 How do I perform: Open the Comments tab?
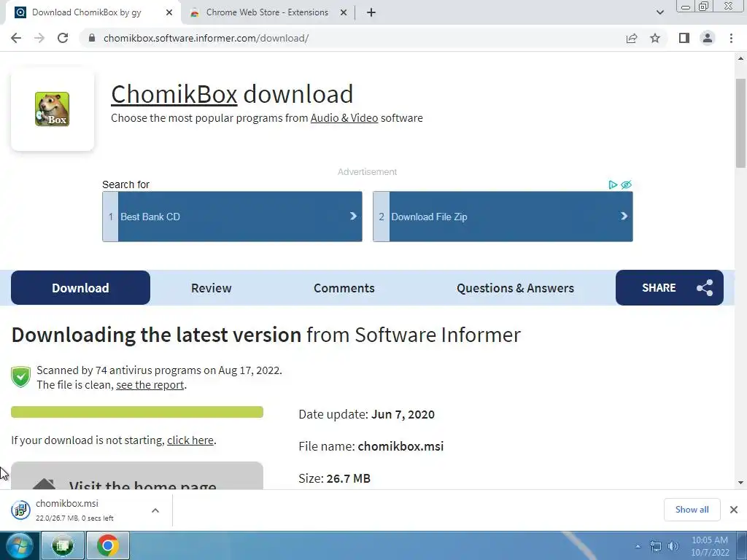pos(344,288)
